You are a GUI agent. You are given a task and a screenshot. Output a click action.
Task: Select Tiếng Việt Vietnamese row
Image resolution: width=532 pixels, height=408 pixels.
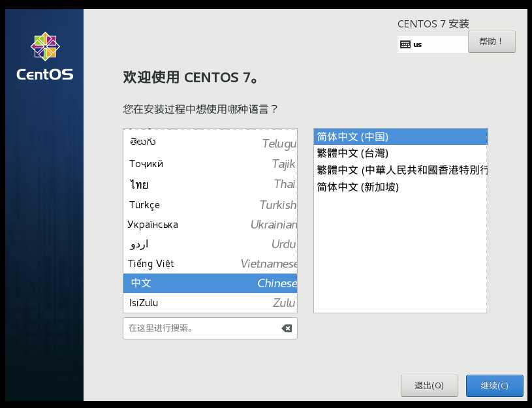[x=210, y=264]
